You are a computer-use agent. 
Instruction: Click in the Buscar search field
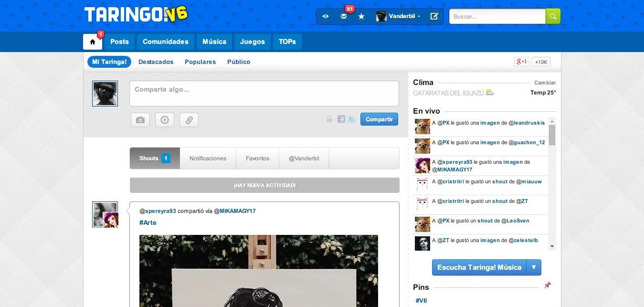tap(497, 16)
